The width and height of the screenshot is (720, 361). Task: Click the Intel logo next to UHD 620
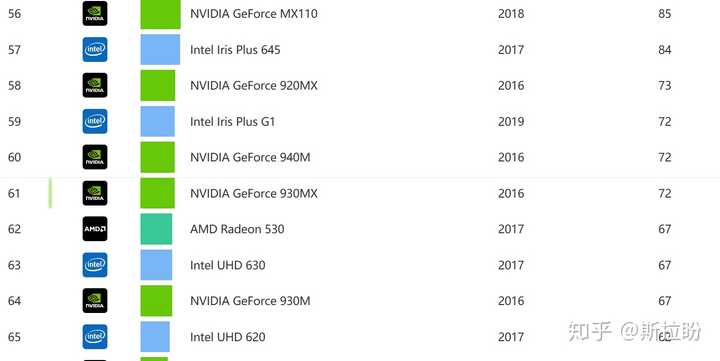(95, 337)
